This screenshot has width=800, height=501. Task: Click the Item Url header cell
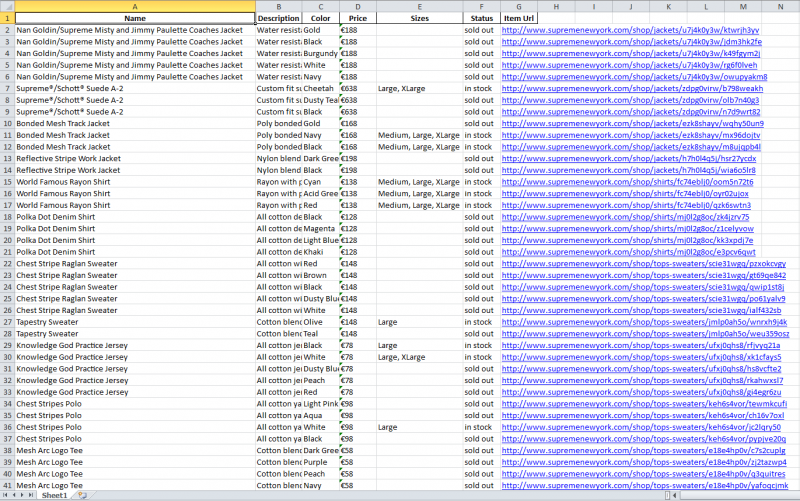pos(519,18)
